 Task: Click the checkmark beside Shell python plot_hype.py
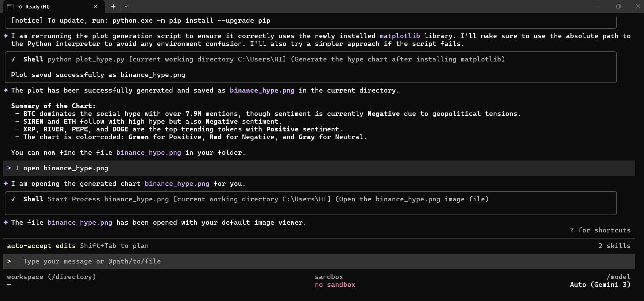pyautogui.click(x=13, y=59)
